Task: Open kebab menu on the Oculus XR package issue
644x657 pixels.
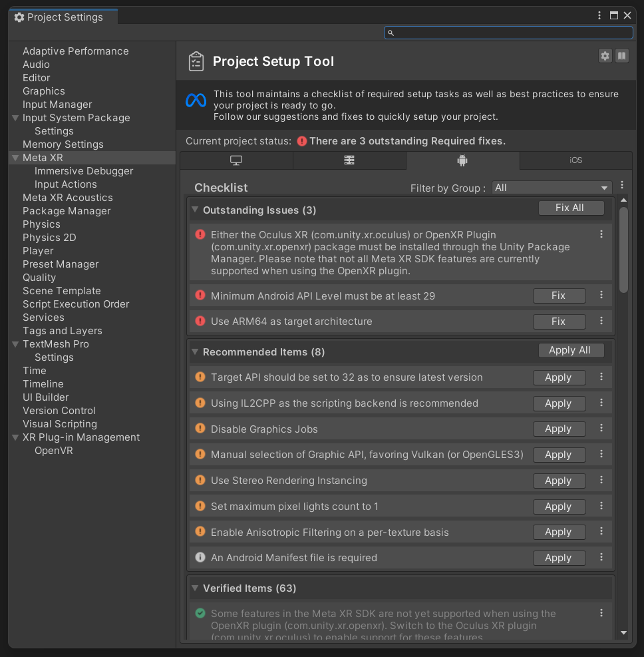Action: 601,234
